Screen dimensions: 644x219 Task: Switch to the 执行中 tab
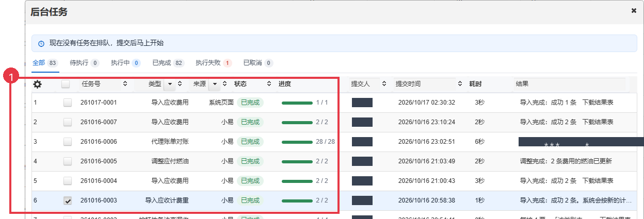[x=125, y=63]
